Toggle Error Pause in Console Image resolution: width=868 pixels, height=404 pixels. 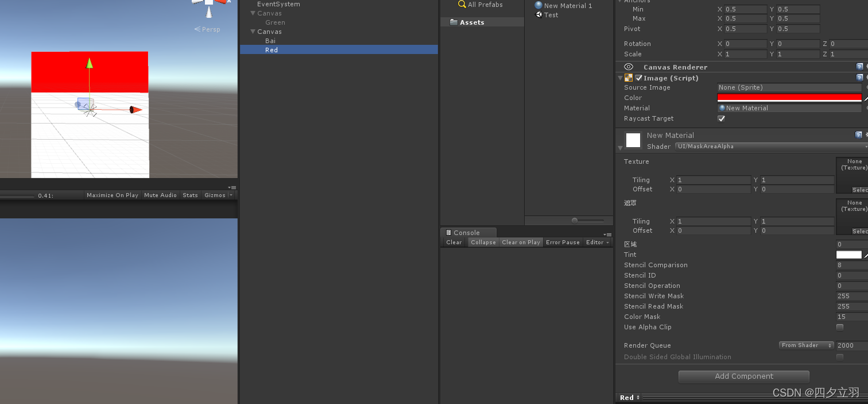563,243
